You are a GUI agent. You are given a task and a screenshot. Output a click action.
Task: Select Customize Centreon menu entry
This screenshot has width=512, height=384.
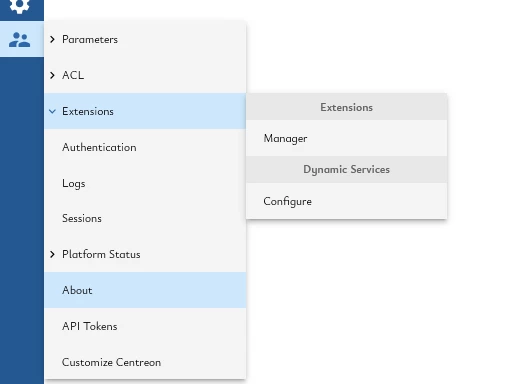145,362
